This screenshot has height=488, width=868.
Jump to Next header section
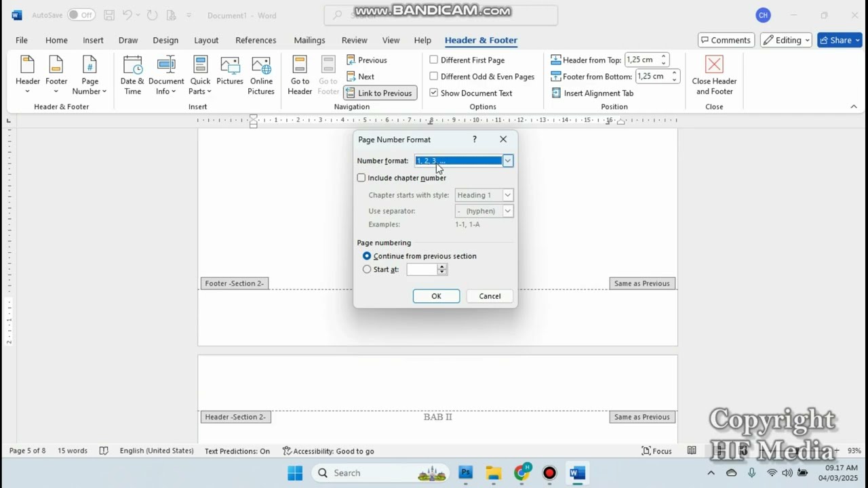coord(360,77)
